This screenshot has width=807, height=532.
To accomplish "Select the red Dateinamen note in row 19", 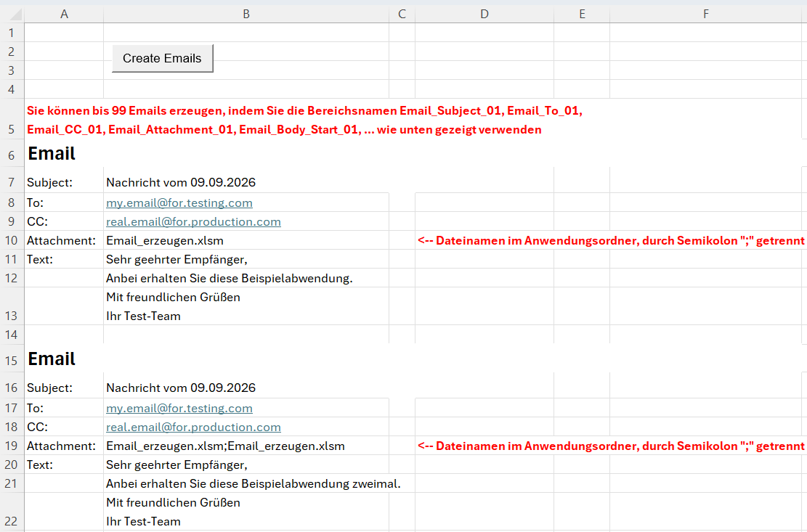I will pyautogui.click(x=611, y=446).
